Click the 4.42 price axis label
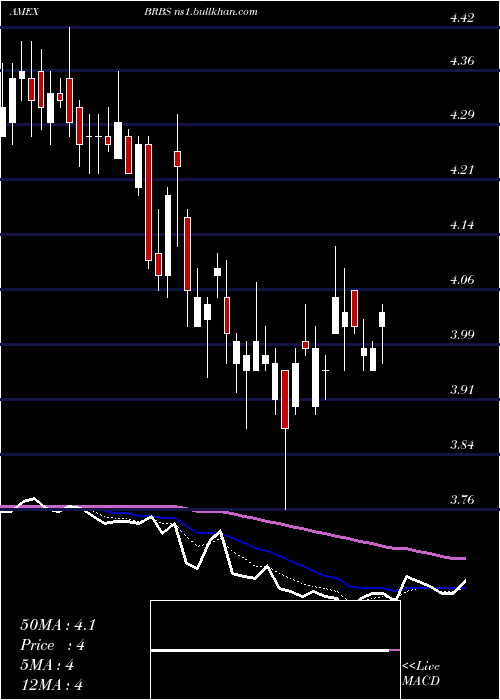Image resolution: width=500 pixels, height=700 pixels. coord(462,18)
